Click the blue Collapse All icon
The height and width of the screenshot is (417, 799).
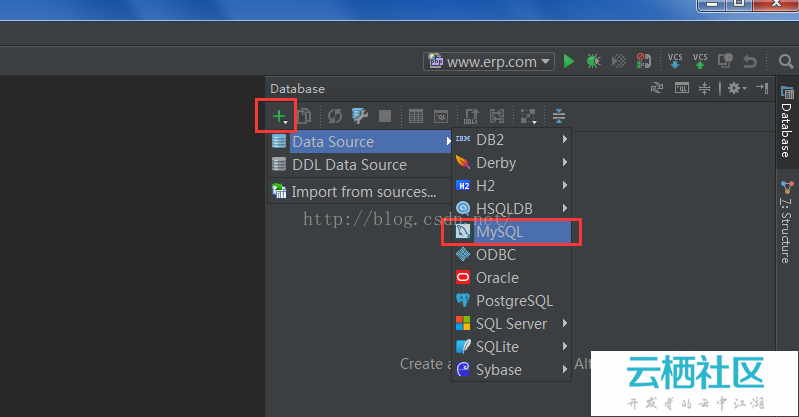click(x=558, y=116)
